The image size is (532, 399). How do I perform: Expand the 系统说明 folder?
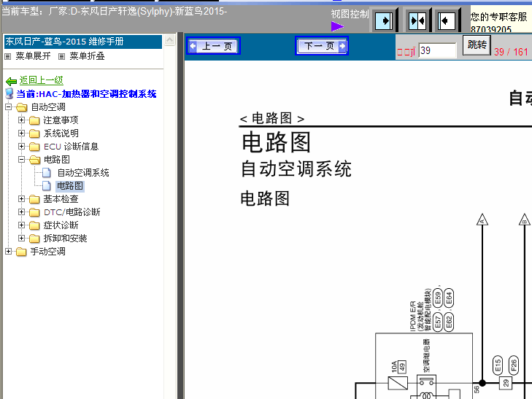pos(21,133)
